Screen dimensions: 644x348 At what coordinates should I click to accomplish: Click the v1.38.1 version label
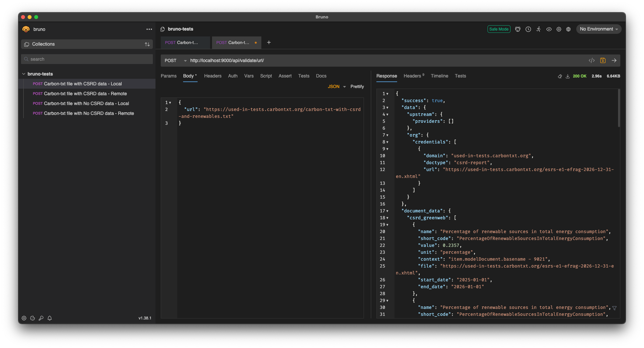tap(145, 318)
